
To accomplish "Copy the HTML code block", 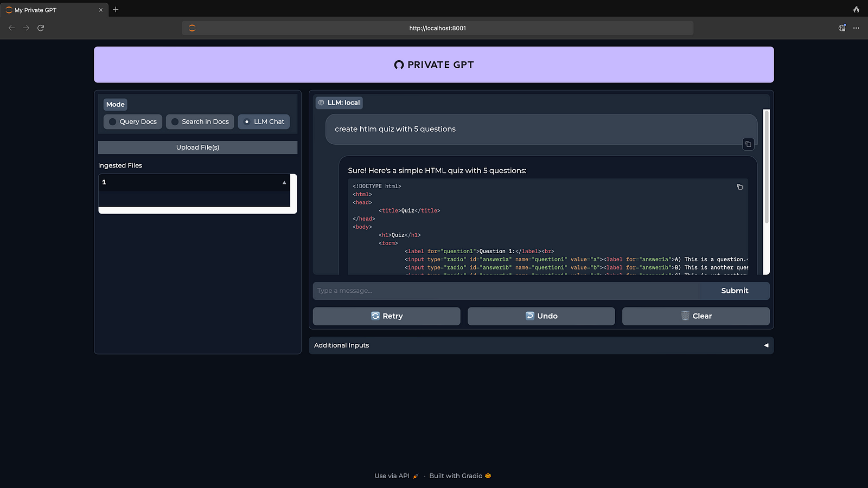I will (x=739, y=187).
